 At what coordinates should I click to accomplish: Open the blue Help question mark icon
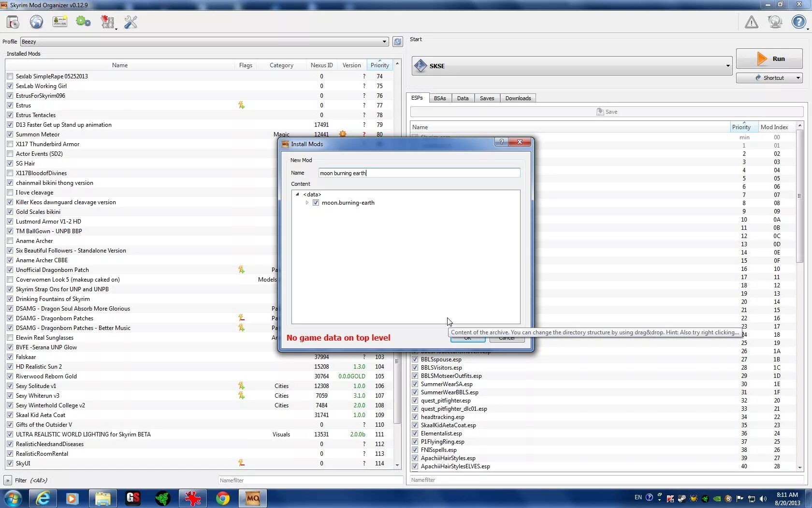[798, 22]
